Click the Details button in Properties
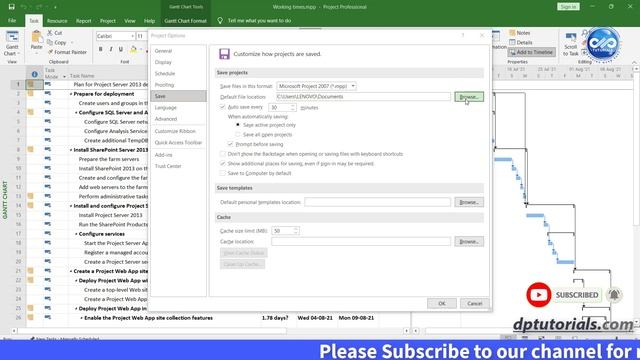The height and width of the screenshot is (360, 640). pos(520,42)
